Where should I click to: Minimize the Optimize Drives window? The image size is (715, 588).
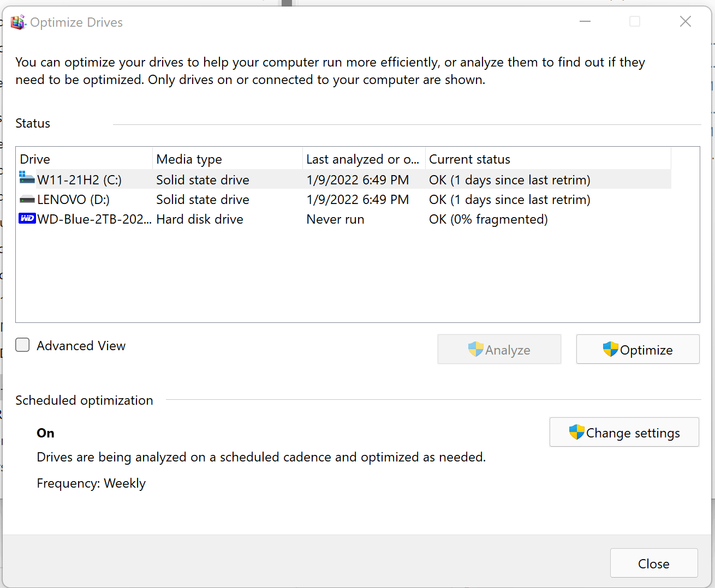point(585,22)
